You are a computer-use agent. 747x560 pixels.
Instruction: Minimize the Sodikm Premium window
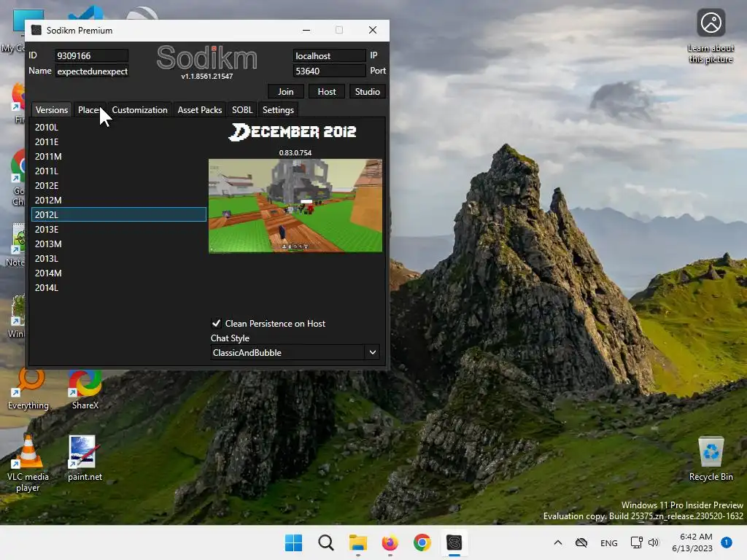[306, 30]
